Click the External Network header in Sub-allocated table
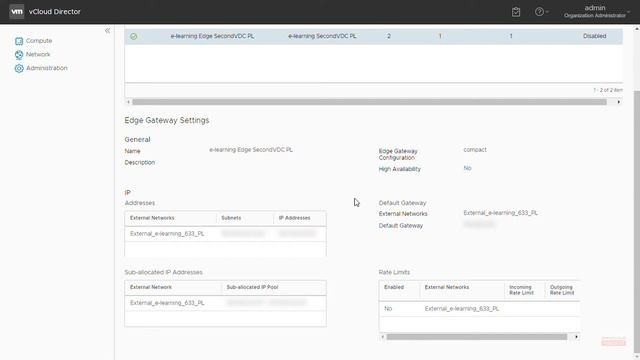Screen dimensions: 640x360 [151, 287]
